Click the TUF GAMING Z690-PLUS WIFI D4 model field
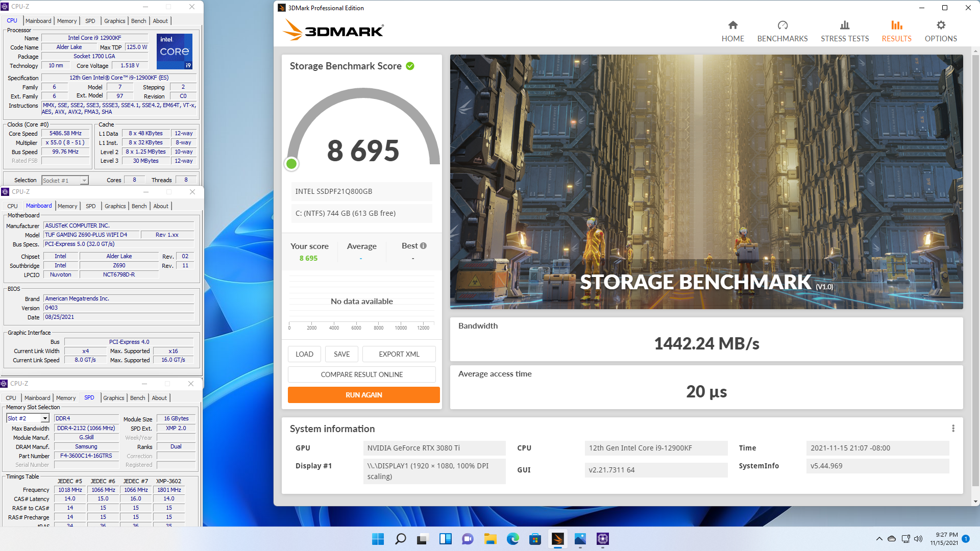 click(x=92, y=235)
